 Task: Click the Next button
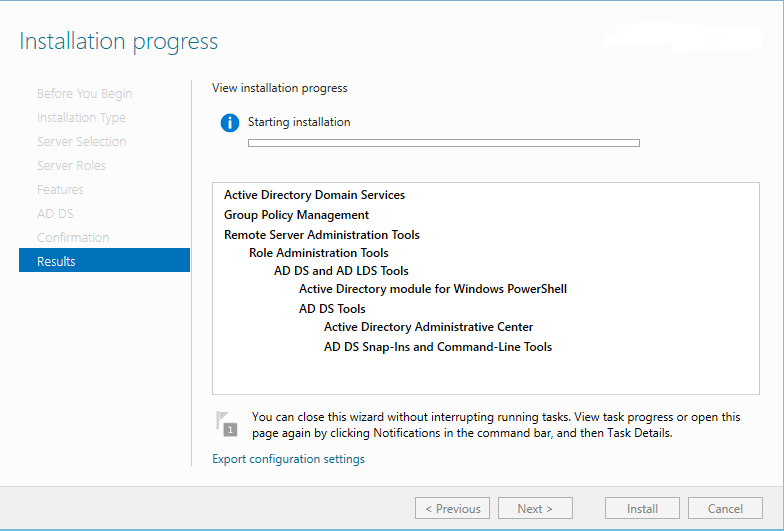coord(535,508)
